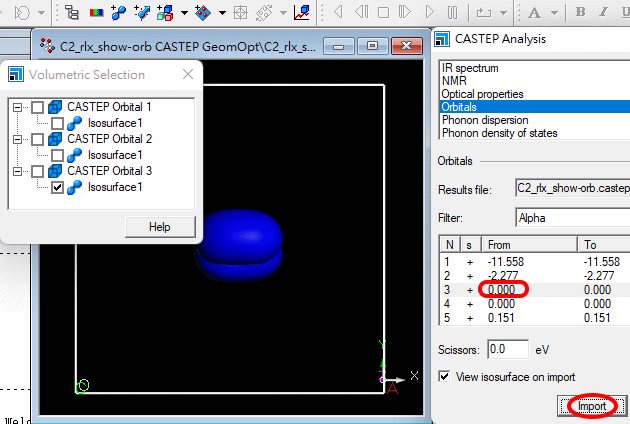
Task: Toggle View isosurface on import checkbox
Action: (445, 377)
